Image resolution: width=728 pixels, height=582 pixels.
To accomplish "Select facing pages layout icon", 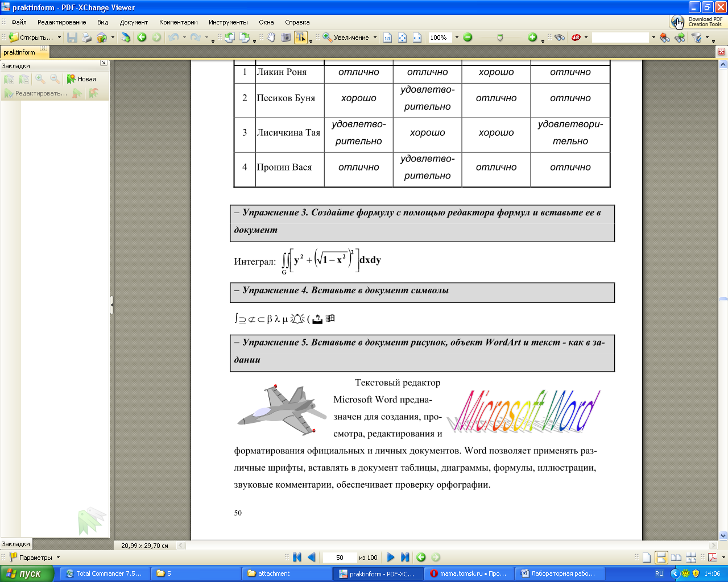I will [x=676, y=558].
